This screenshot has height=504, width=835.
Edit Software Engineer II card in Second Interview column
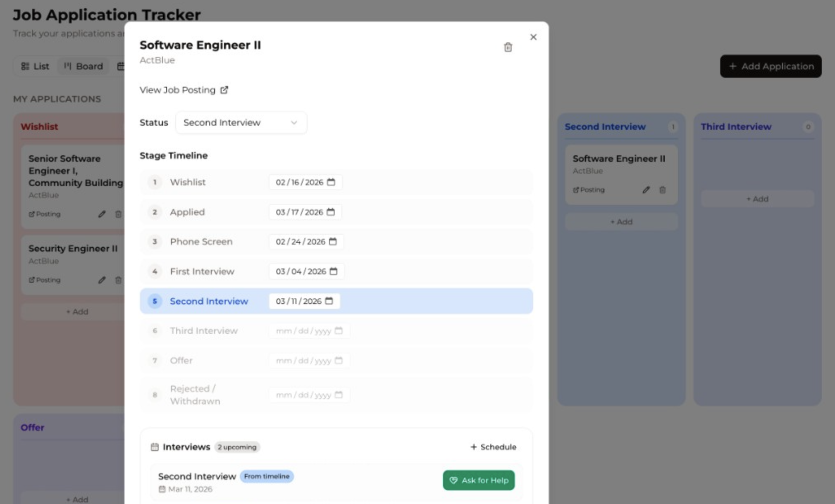(646, 190)
